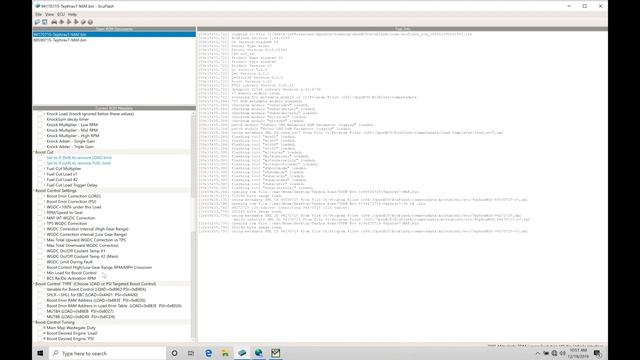Viewport: 640px width, 360px height.
Task: Open BCS Re/De-Activation RPM table
Action: 71,278
